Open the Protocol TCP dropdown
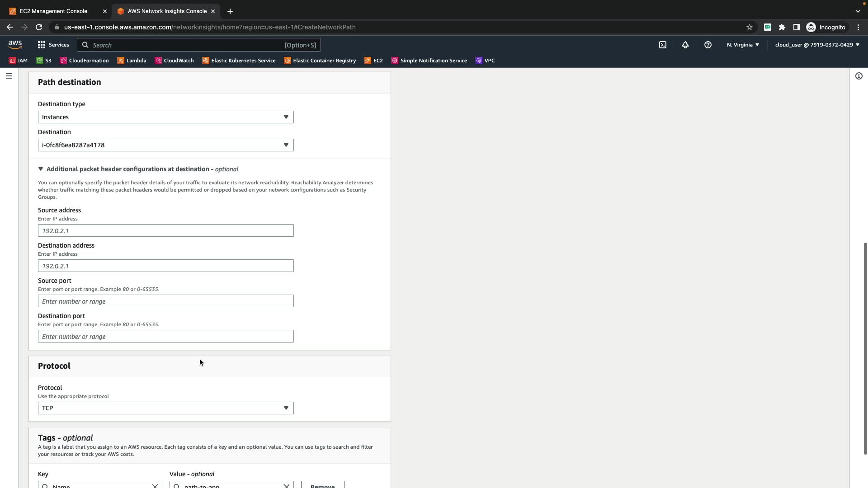The width and height of the screenshot is (868, 488). 165,408
